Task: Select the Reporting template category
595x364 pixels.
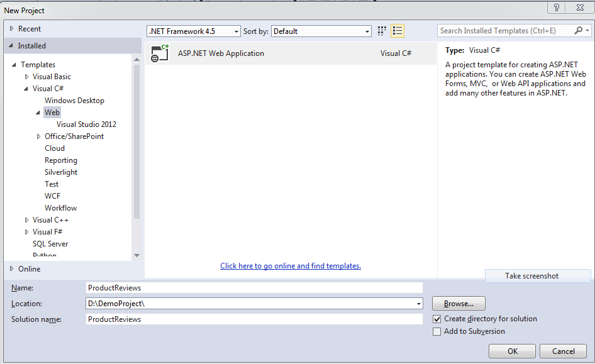Action: click(x=61, y=160)
